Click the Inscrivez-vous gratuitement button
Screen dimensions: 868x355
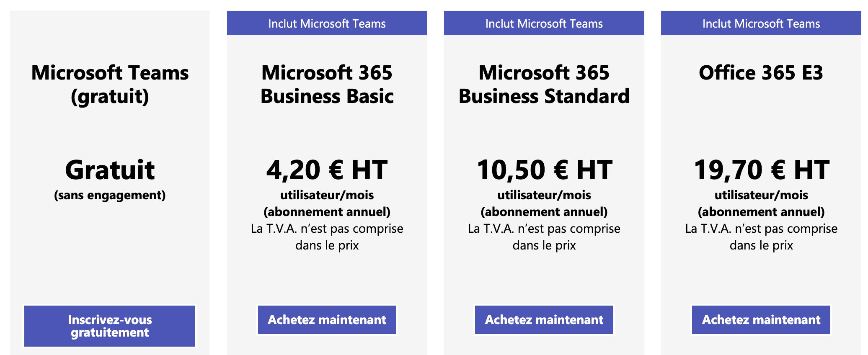[x=110, y=326]
